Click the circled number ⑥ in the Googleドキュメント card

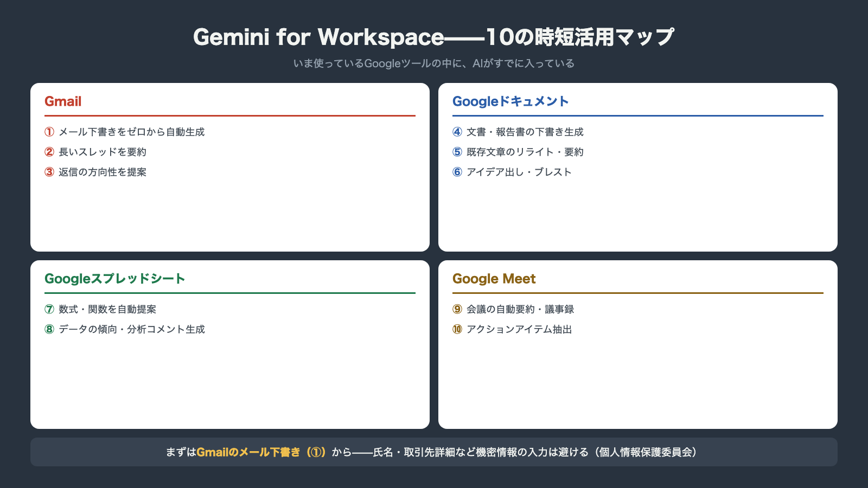(457, 172)
